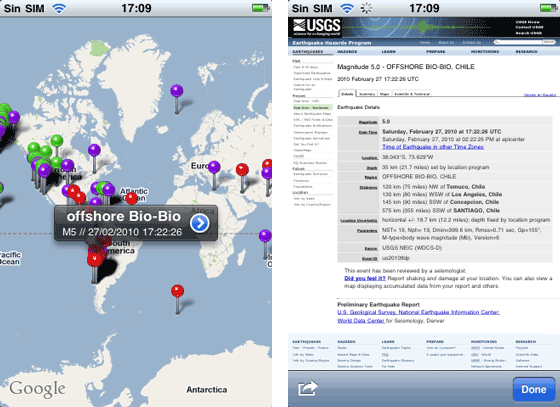
Task: Click '575 km (355 miles) SSW of SANTIAGO, Chile'
Action: pyautogui.click(x=441, y=211)
